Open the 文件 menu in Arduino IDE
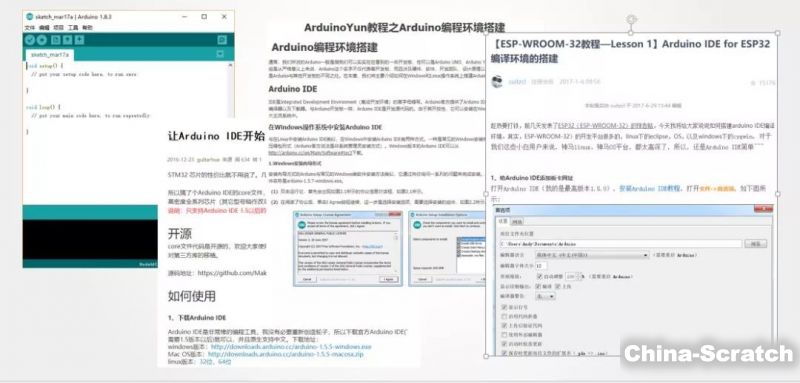Viewport: 800px width, 383px height. click(x=30, y=28)
